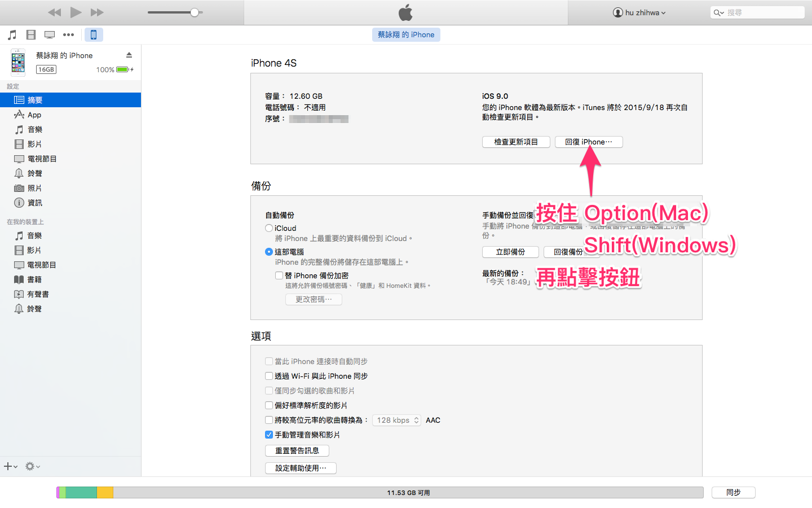Viewport: 812px width, 508px height.
Task: Select the 這部電腦 backup radio button
Action: (x=269, y=252)
